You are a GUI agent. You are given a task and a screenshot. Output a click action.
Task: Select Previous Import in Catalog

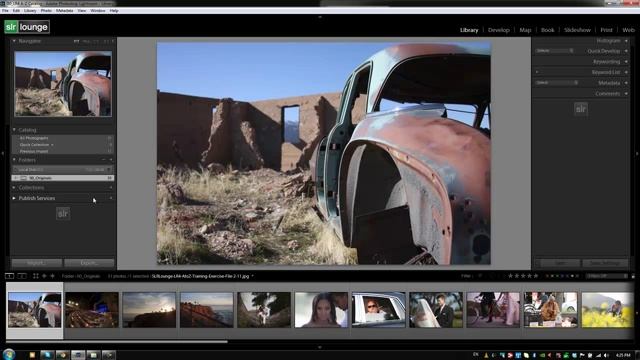(62, 151)
